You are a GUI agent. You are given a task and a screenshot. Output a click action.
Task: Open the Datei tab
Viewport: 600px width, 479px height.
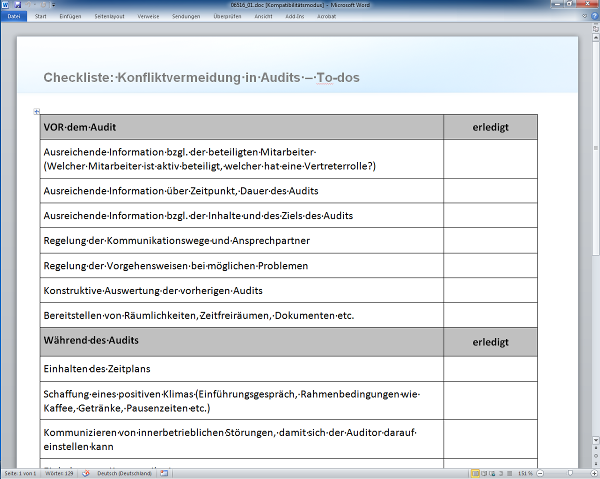point(14,17)
